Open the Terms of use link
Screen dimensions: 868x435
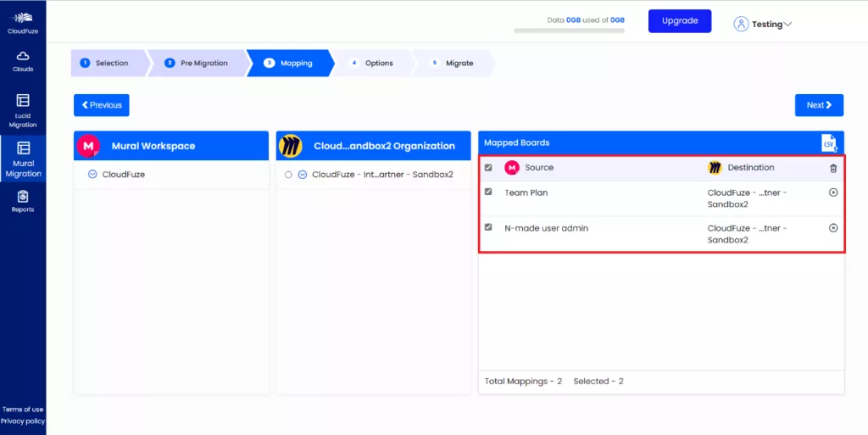[23, 410]
